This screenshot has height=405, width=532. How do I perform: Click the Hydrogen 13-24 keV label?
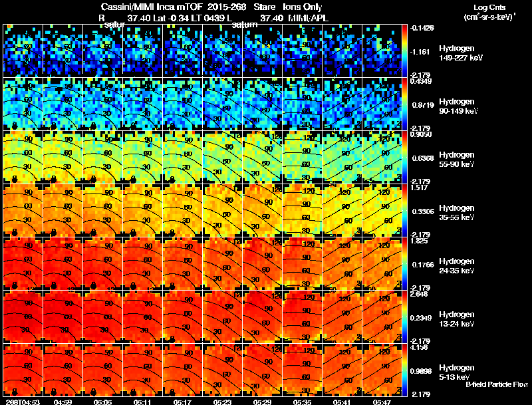pyautogui.click(x=457, y=319)
